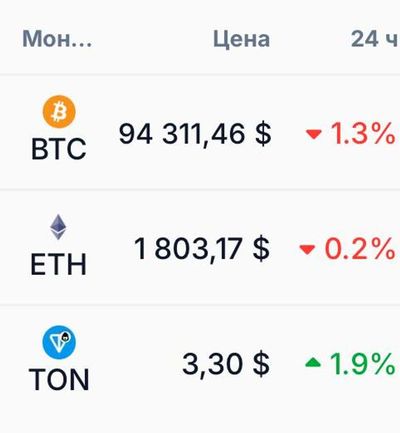400x433 pixels.
Task: Click the red down arrow beside 0.2%
Action: [307, 249]
